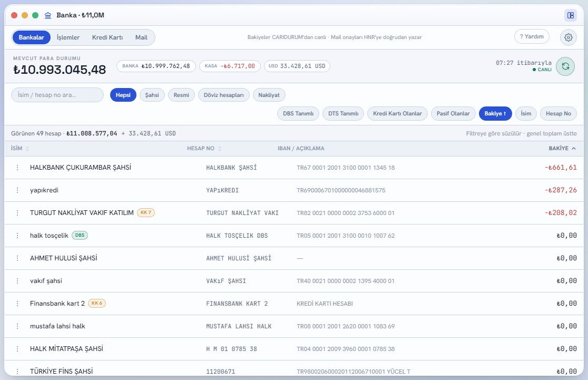Refresh balances with the green refresh button

(565, 66)
